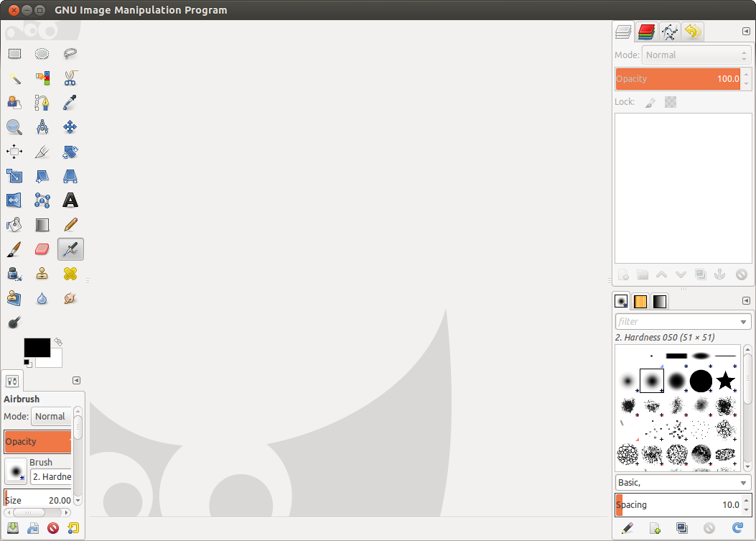Pick the Text tool
Screen dimensions: 756x541
click(x=70, y=200)
